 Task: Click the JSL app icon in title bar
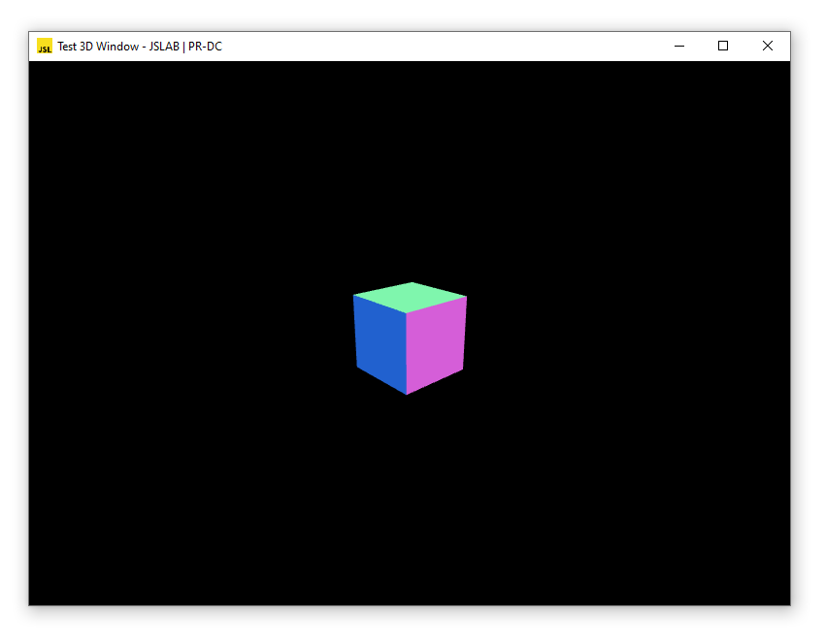[45, 47]
